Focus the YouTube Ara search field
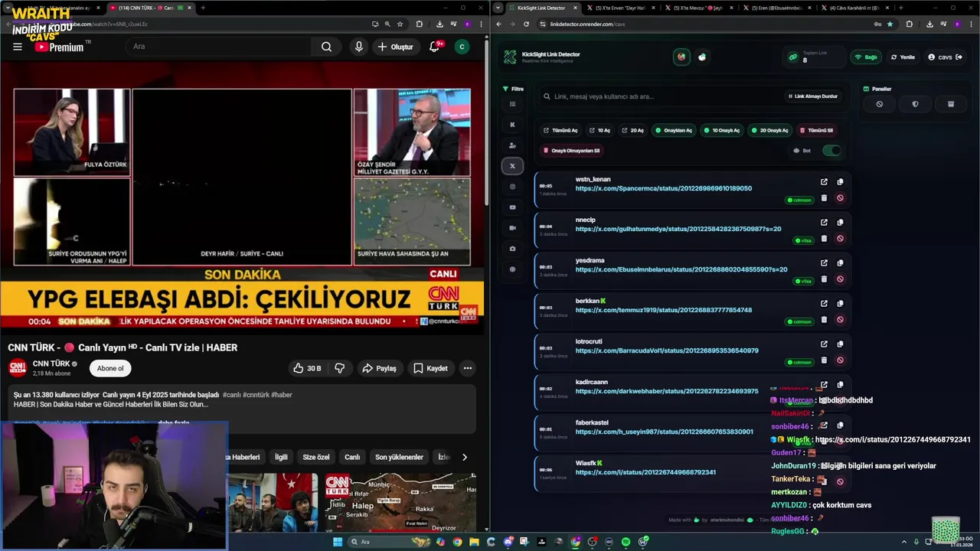Image resolution: width=980 pixels, height=551 pixels. point(218,47)
